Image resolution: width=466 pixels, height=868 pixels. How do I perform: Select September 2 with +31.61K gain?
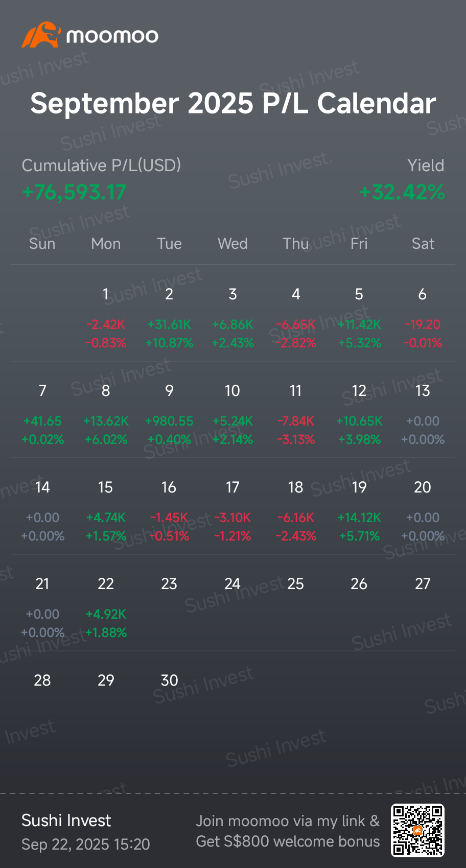click(x=169, y=318)
